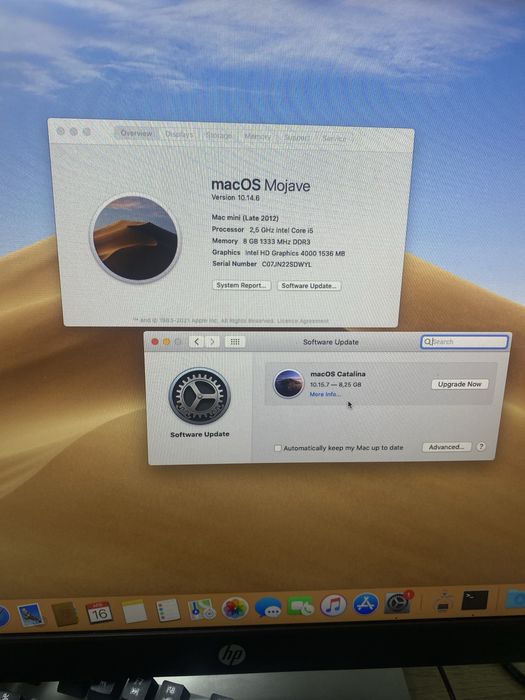
Task: Open System Preferences dock icon with badge
Action: pos(399,602)
